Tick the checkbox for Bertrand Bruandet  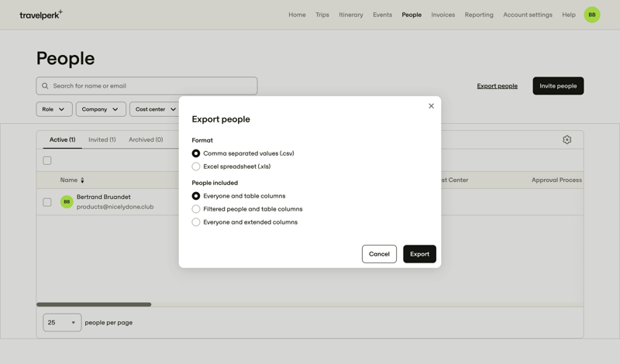(47, 202)
